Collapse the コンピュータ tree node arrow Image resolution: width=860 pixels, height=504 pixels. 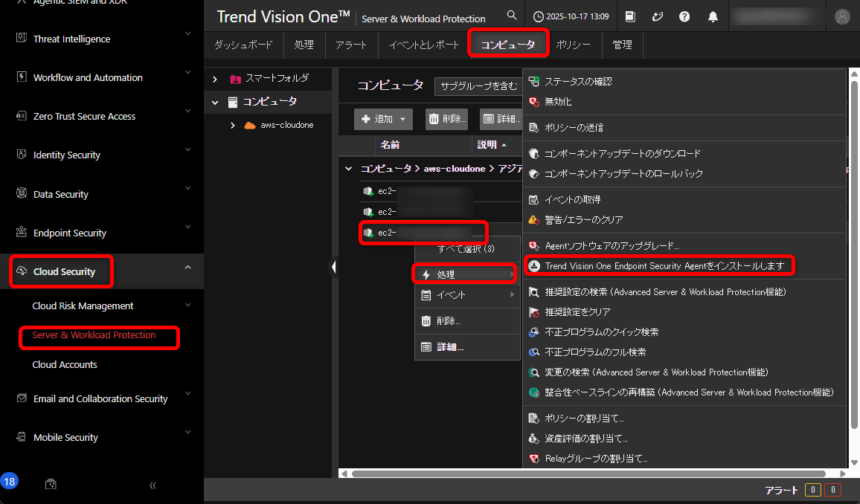coord(215,103)
